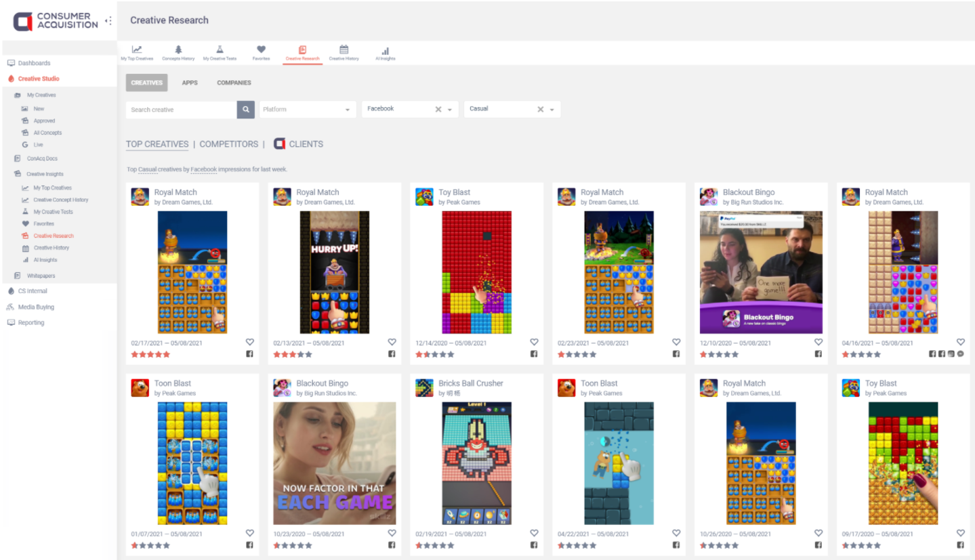Open the Concepts History toolbar tab
This screenshot has width=975, height=560.
pos(178,53)
